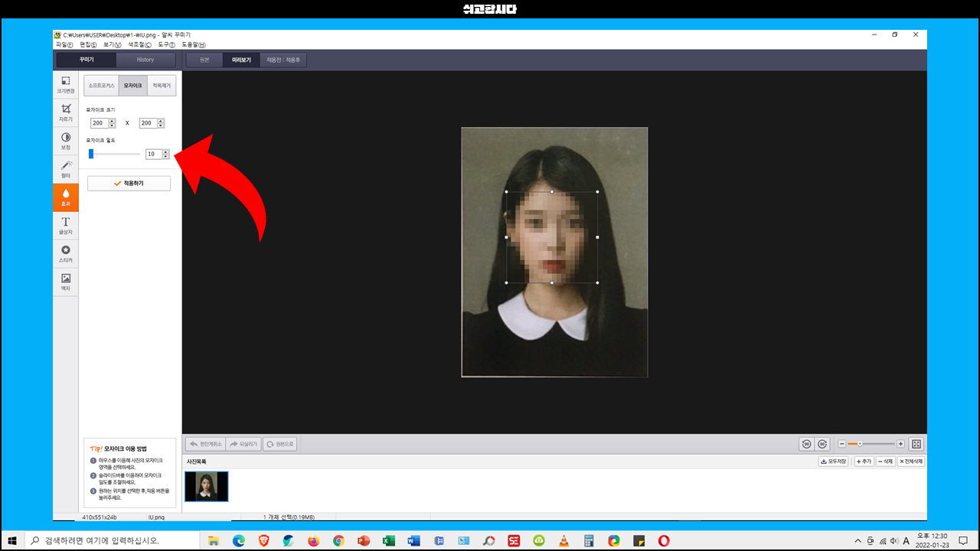Viewport: 980px width, 551px height.
Task: Select the 적용전 : 적용후 compare tab
Action: 283,60
